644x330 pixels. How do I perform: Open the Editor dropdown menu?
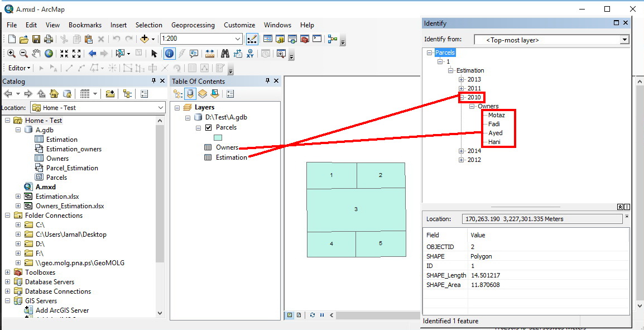pyautogui.click(x=20, y=68)
